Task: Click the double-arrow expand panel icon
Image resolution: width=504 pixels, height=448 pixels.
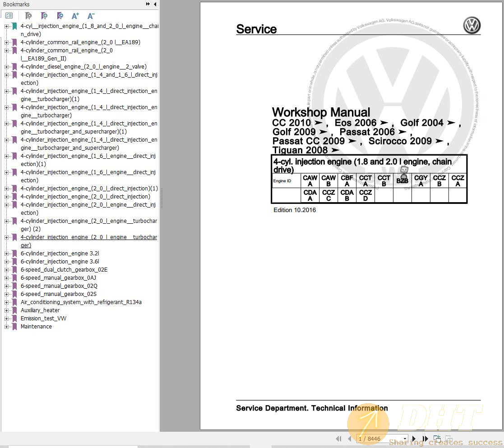Action: click(148, 4)
